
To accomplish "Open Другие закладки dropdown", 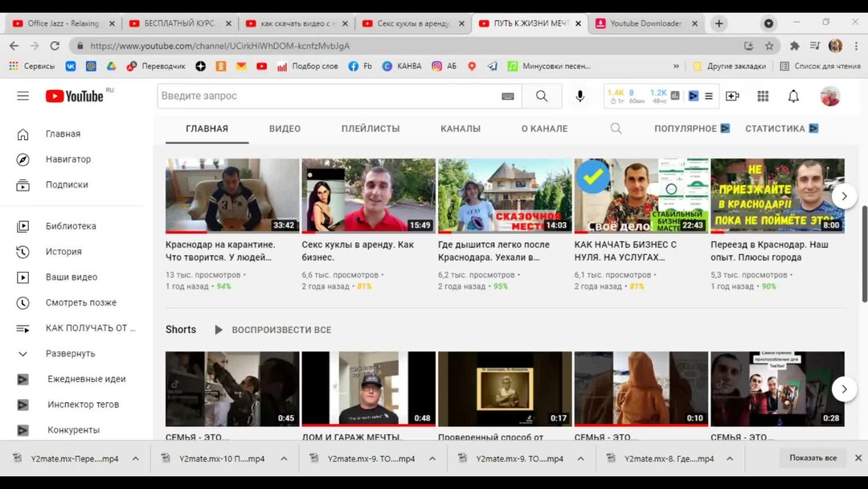I will pyautogui.click(x=735, y=65).
